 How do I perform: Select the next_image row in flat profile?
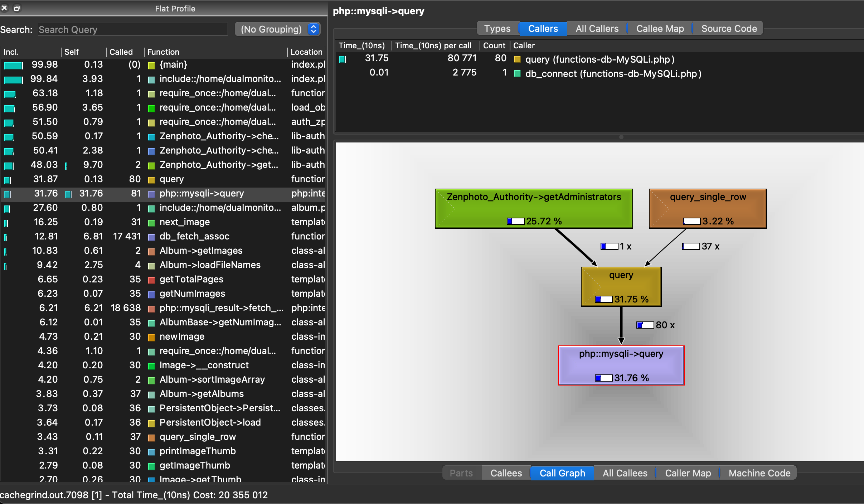tap(184, 222)
